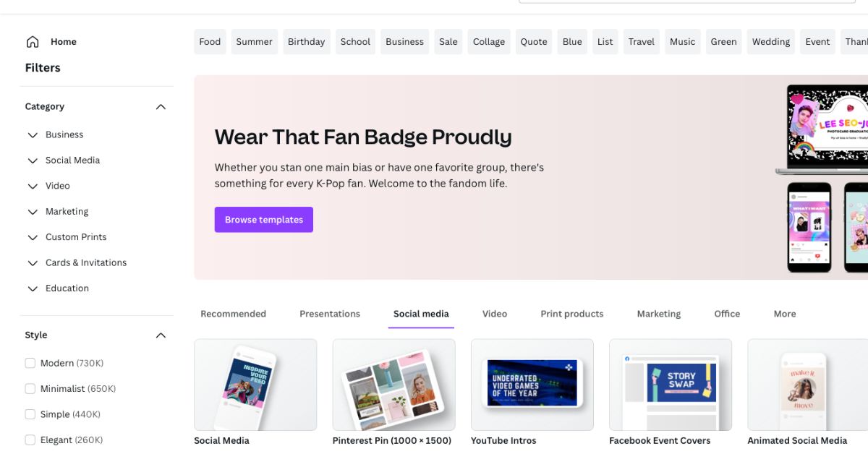Select the Office tab

(x=727, y=313)
